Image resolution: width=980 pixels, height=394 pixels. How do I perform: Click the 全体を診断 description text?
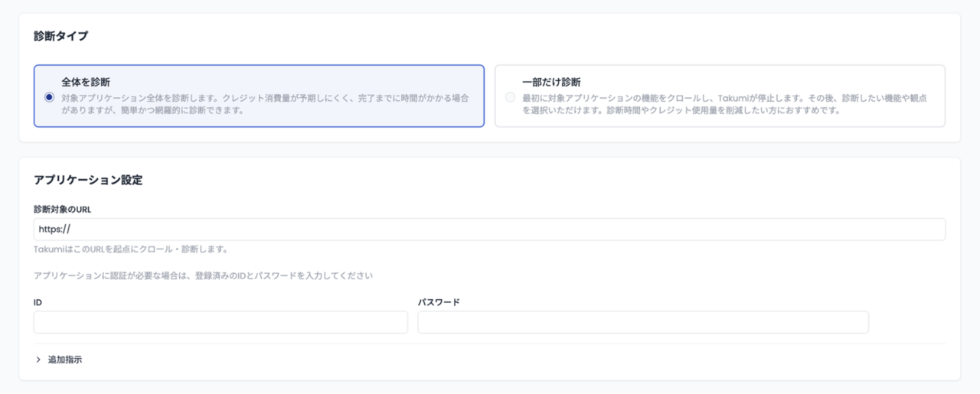click(265, 104)
